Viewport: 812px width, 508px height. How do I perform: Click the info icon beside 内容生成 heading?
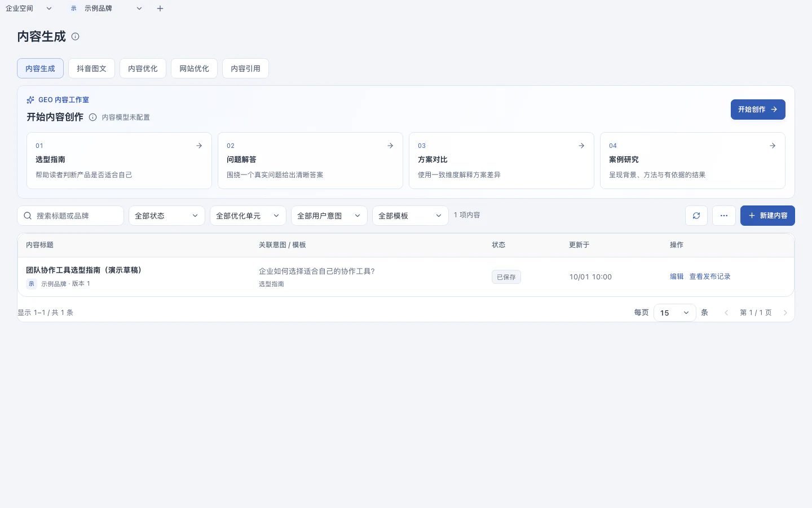pyautogui.click(x=76, y=37)
